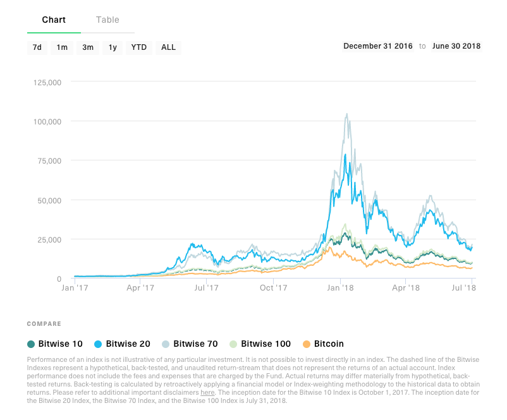The image size is (507, 420).
Task: Select the 7d time range
Action: pyautogui.click(x=37, y=47)
